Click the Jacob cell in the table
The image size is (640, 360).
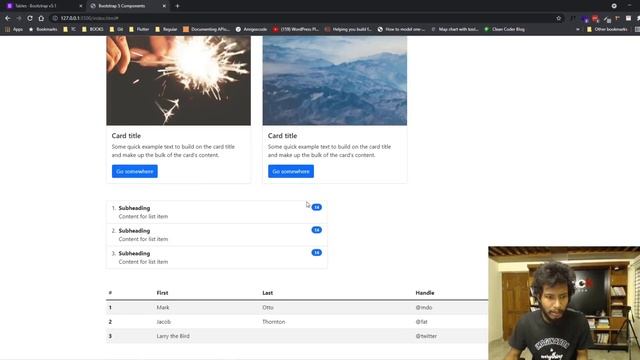click(x=164, y=322)
